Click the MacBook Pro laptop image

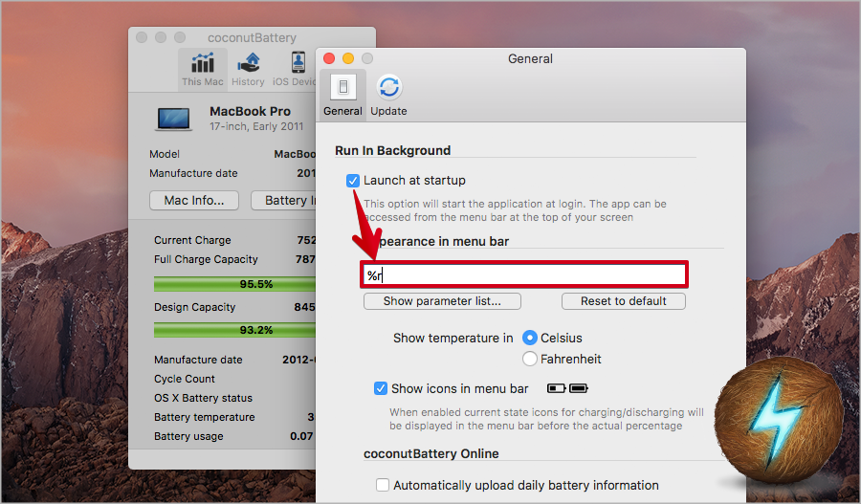point(173,120)
